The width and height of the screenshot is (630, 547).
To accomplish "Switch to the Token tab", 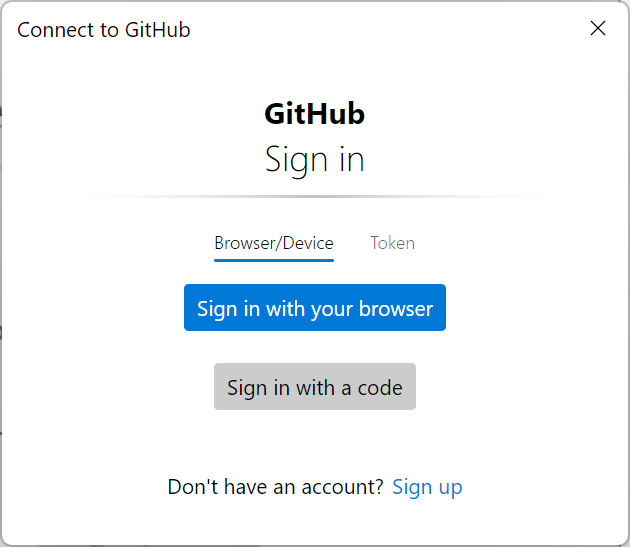I will point(392,243).
